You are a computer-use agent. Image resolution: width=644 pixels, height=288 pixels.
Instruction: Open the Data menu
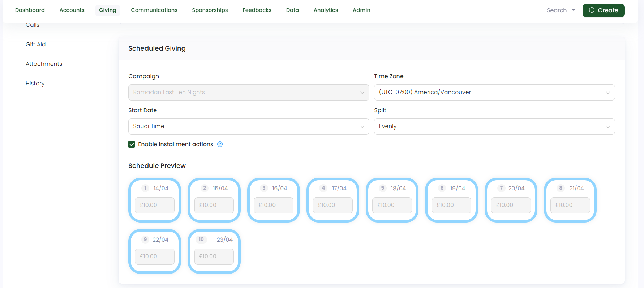click(x=292, y=10)
